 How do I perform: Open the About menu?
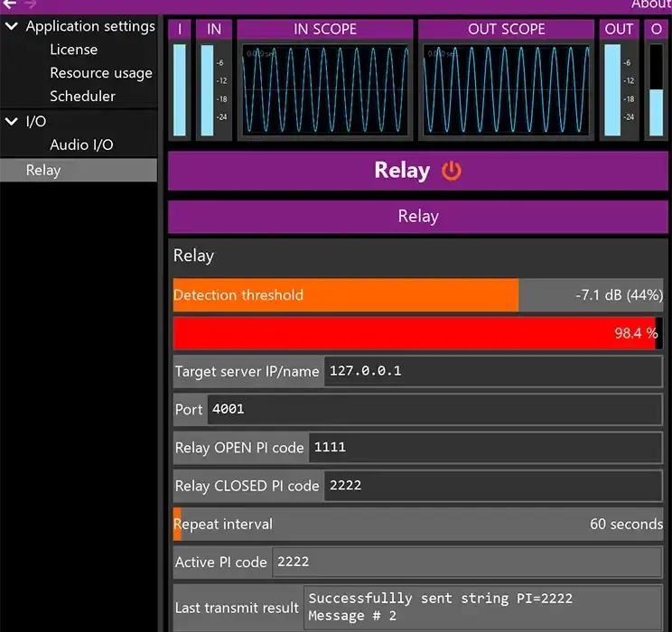pyautogui.click(x=651, y=5)
